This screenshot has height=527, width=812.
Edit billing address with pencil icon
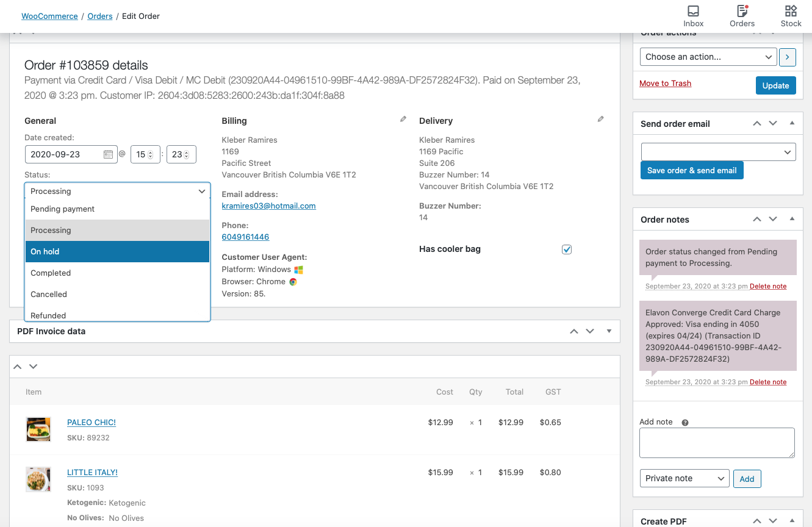[x=403, y=120]
